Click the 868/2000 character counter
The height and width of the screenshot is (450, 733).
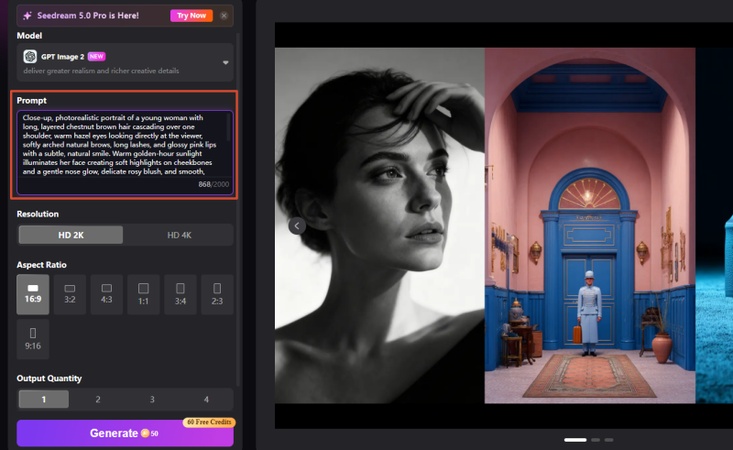point(214,185)
